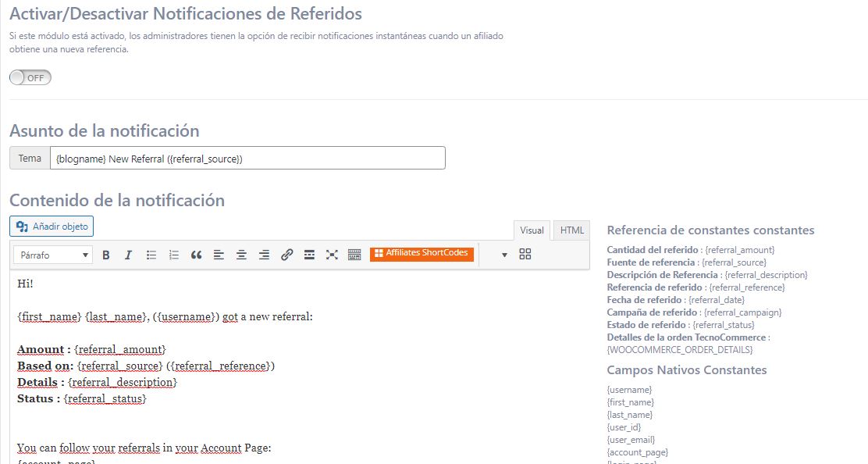This screenshot has height=464, width=868.
Task: Add a blockquote to the content
Action: (196, 255)
